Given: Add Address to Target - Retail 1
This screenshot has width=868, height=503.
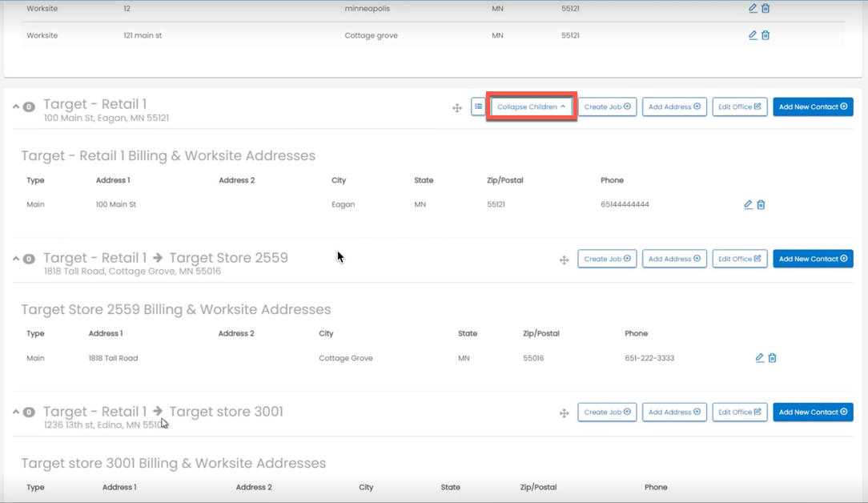Looking at the screenshot, I should point(674,107).
